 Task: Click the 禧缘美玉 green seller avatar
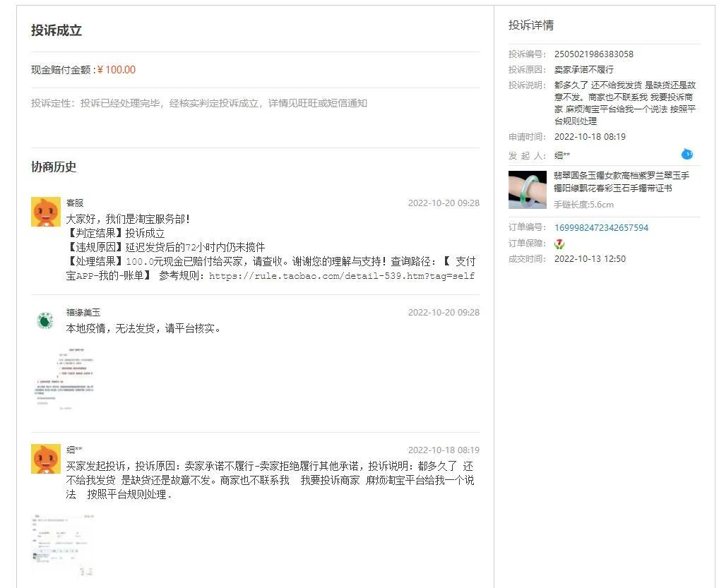tap(45, 319)
